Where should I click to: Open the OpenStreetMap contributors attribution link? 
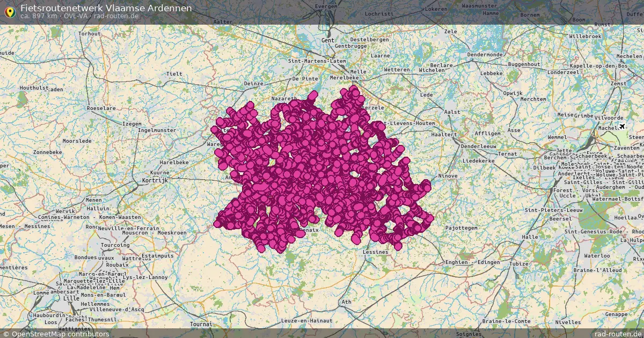click(x=56, y=334)
